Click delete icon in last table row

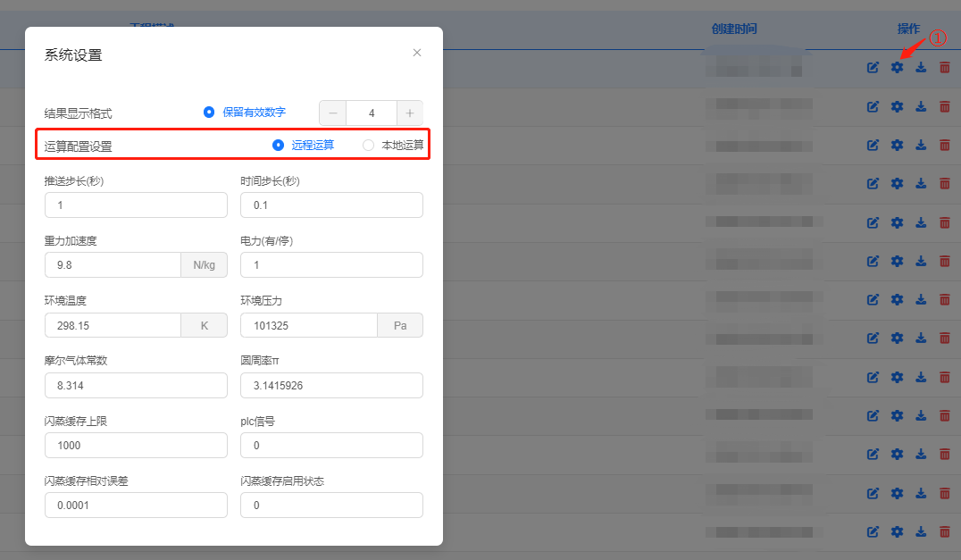click(945, 531)
